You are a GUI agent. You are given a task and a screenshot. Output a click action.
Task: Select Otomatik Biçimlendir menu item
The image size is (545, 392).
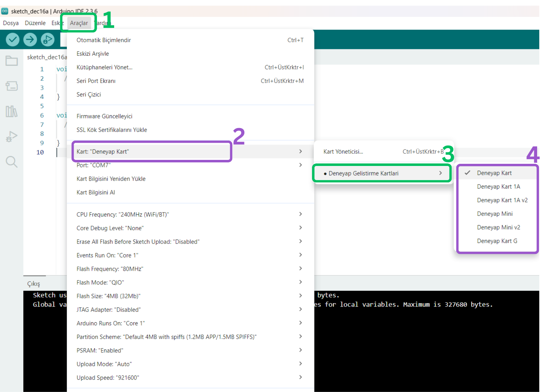click(x=190, y=40)
